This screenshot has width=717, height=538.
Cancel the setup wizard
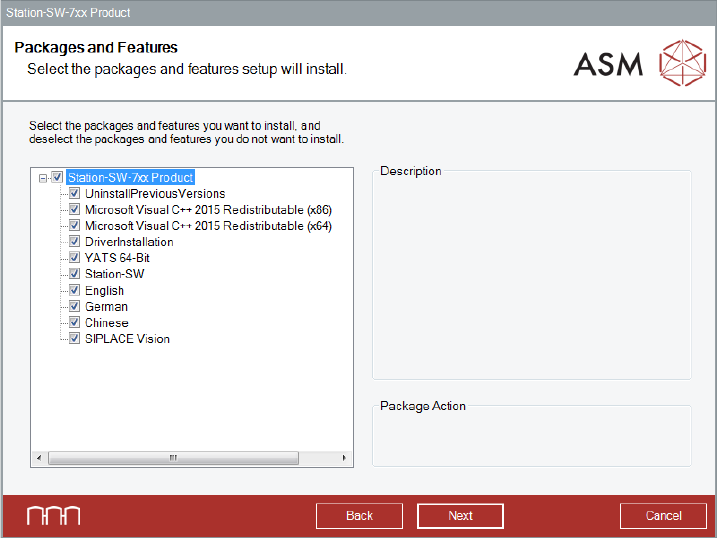click(663, 516)
